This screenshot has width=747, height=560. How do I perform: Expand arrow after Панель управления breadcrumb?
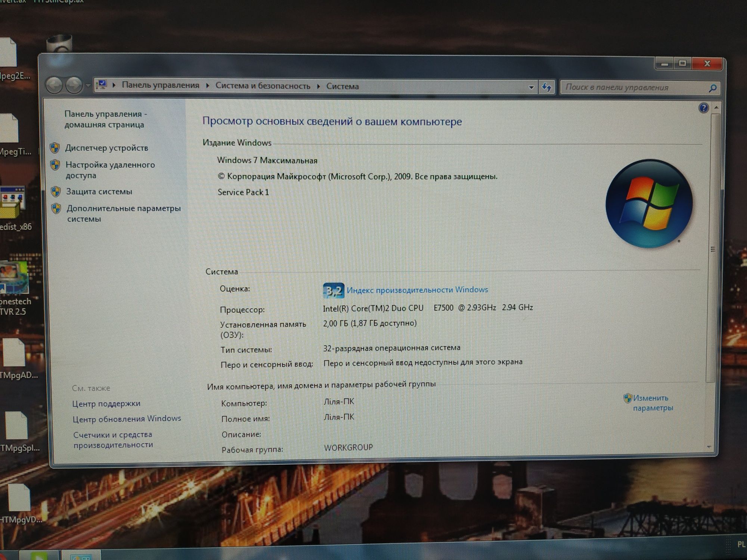[208, 86]
